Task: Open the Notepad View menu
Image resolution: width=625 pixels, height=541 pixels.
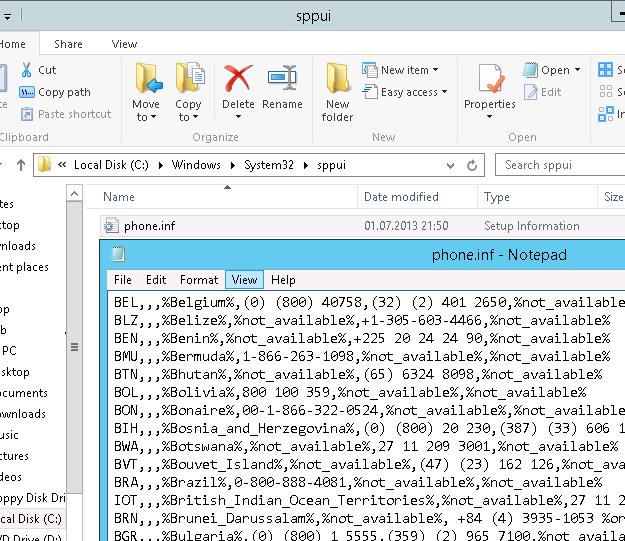Action: [x=243, y=280]
